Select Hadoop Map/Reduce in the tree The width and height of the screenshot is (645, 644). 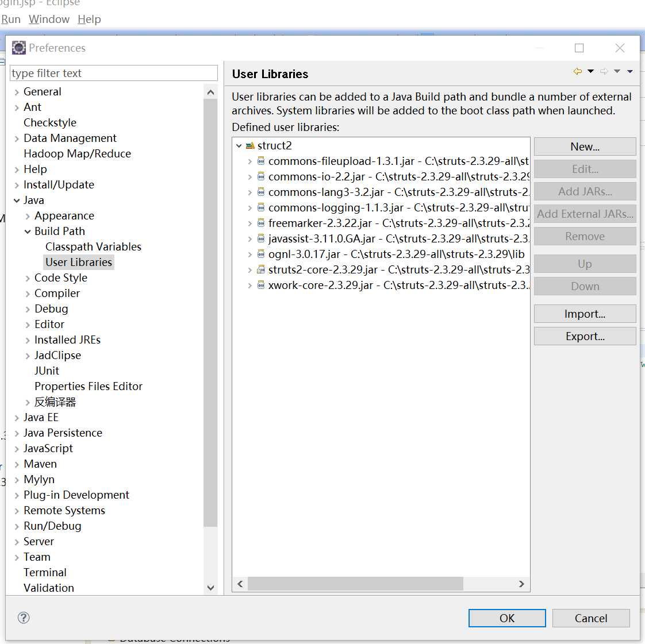(78, 153)
